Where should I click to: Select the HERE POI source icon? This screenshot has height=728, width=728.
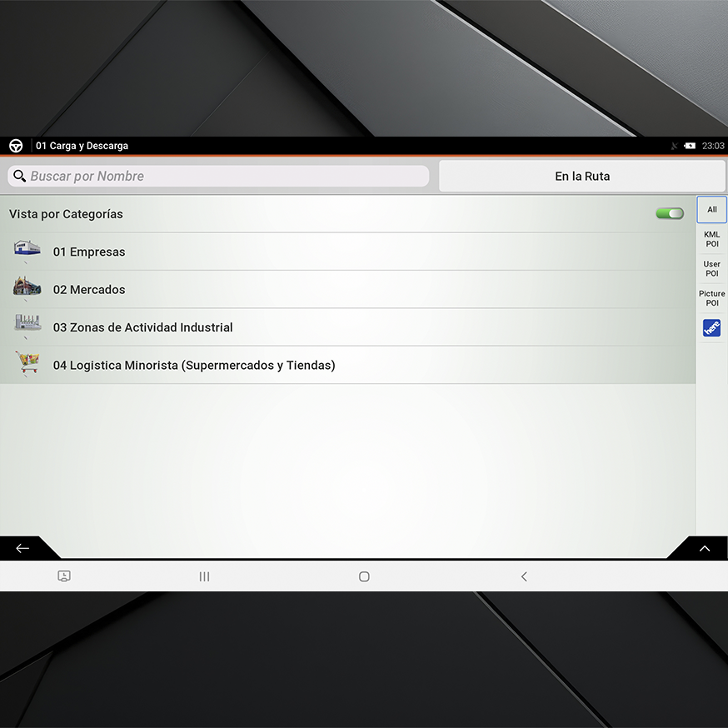pyautogui.click(x=711, y=328)
